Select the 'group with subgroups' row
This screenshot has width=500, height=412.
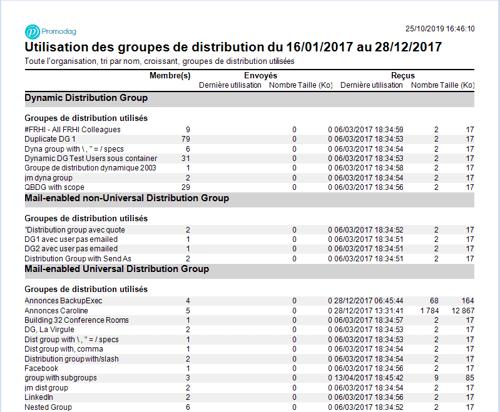click(x=249, y=378)
